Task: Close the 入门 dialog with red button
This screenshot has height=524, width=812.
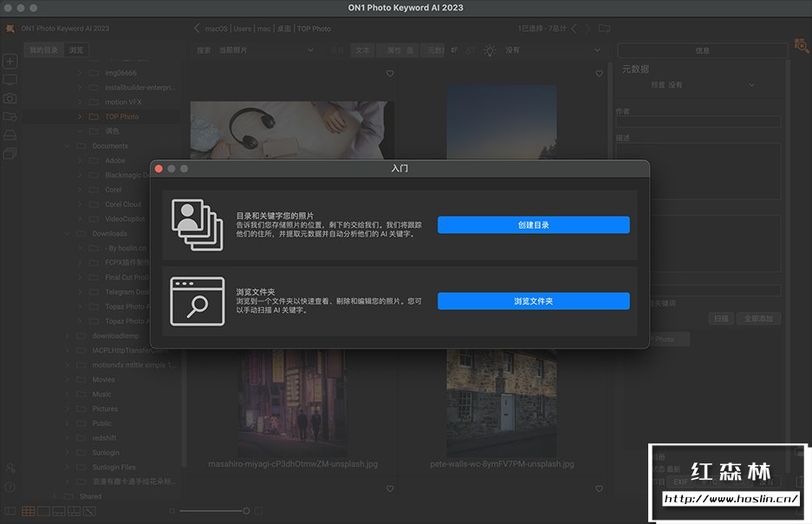Action: (159, 169)
